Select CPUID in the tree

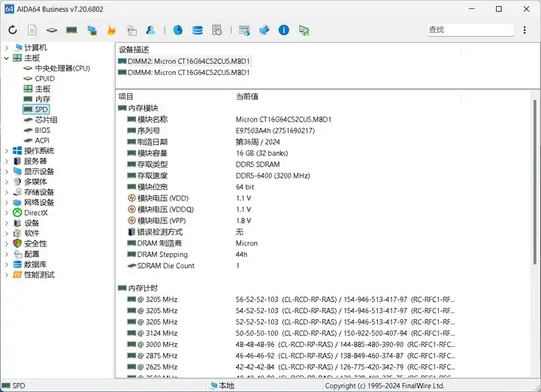pyautogui.click(x=39, y=79)
